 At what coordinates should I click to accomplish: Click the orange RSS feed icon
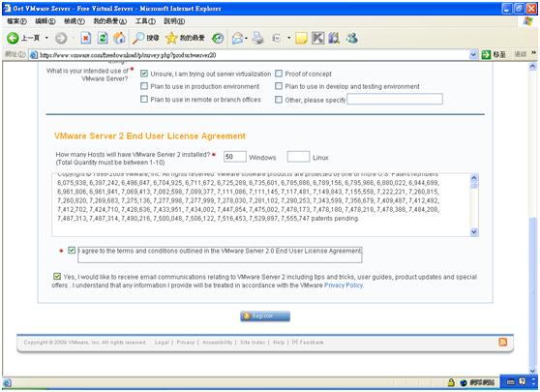(503, 342)
